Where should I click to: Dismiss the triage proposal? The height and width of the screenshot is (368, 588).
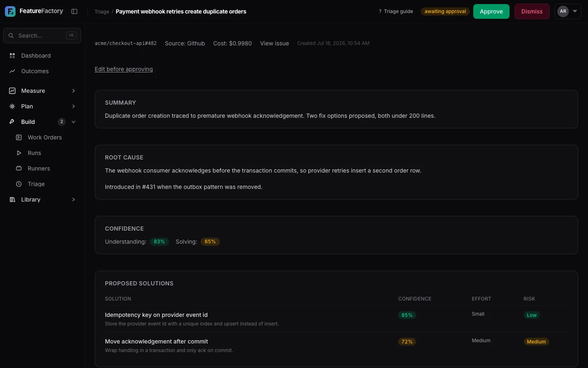[532, 11]
